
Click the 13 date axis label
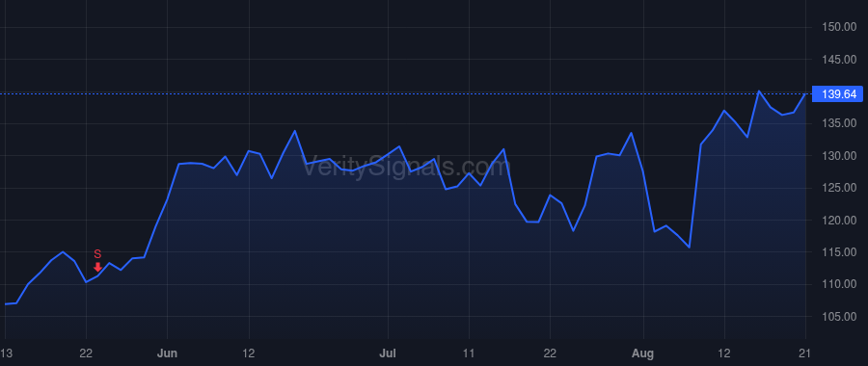coord(6,353)
